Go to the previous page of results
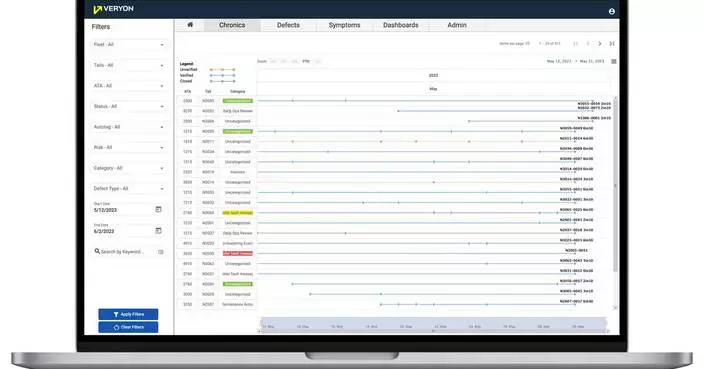Screen dimensions: 704x369 [588, 44]
